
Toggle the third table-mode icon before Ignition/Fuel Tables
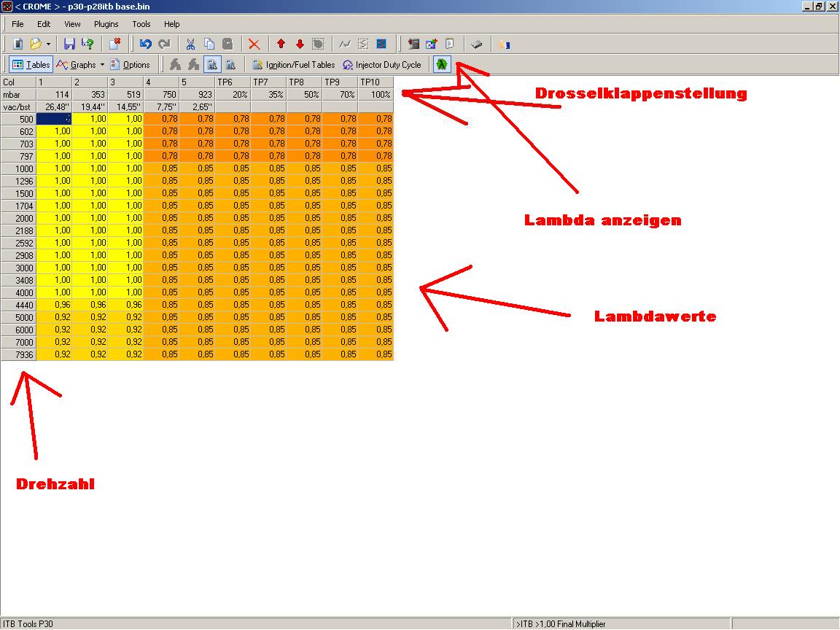[x=211, y=64]
